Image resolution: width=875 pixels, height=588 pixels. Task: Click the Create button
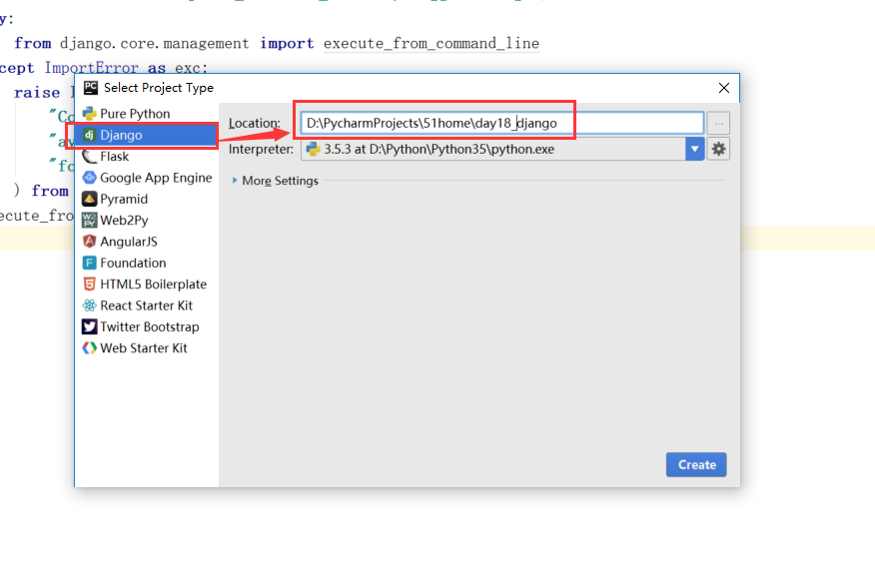[696, 465]
